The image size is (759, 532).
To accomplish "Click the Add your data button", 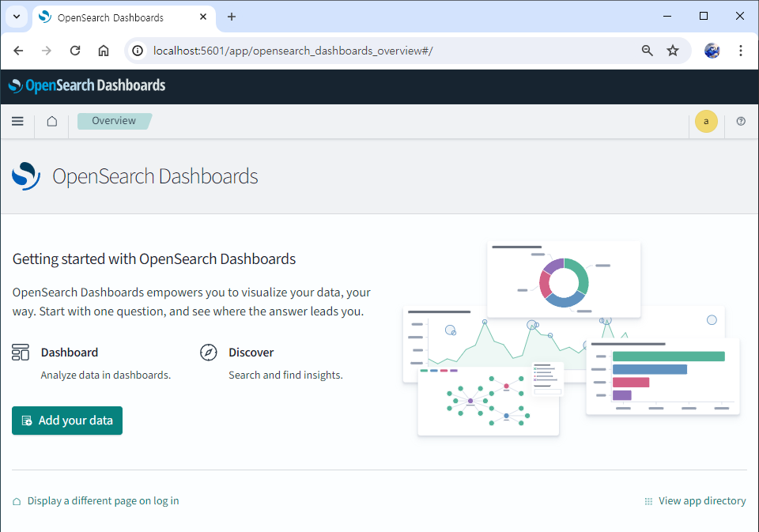I will pos(67,421).
